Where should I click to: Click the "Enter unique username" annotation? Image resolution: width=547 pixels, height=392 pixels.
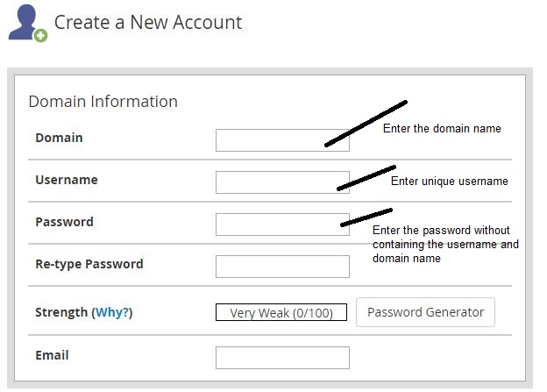point(450,182)
